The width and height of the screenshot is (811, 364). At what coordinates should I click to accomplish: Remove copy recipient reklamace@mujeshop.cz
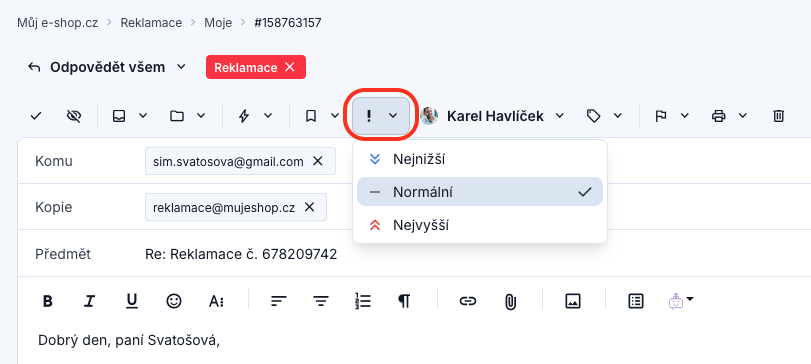click(309, 207)
